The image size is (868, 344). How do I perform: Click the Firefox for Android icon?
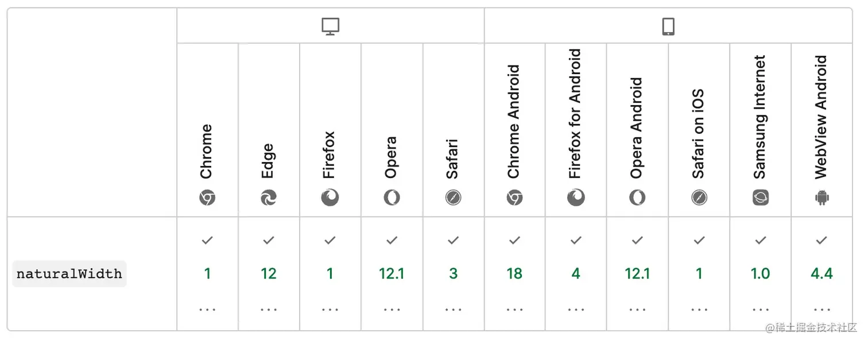(x=576, y=198)
